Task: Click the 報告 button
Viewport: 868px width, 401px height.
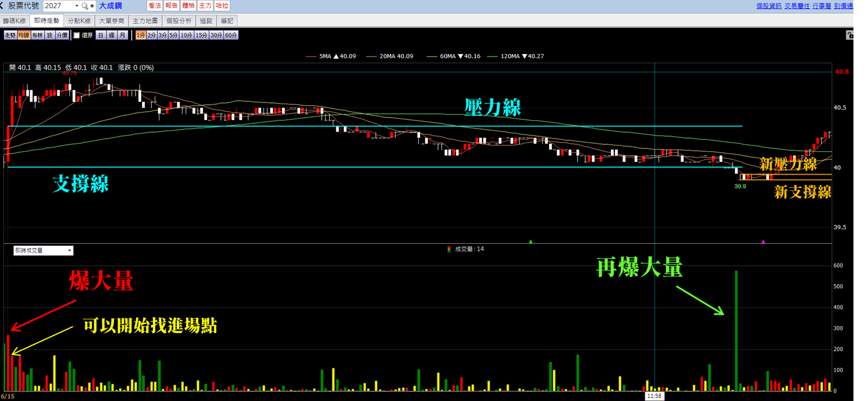Action: tap(171, 5)
